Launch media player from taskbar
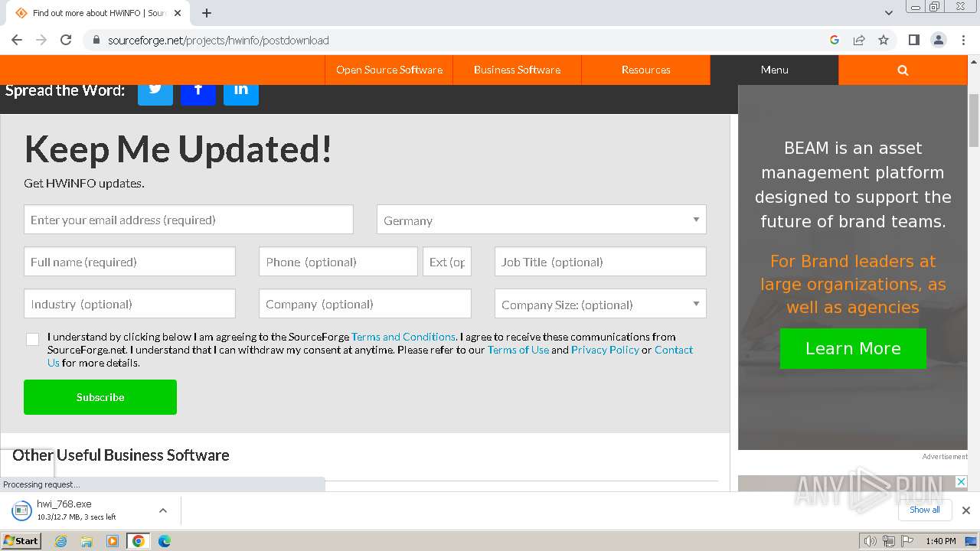 point(113,541)
